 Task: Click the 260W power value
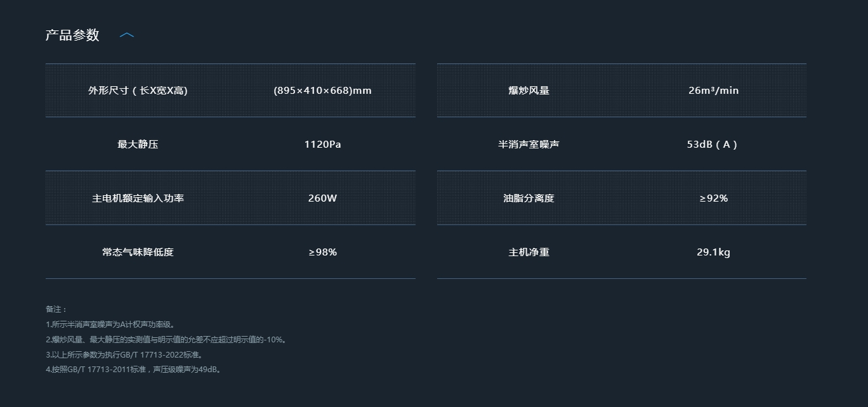322,198
